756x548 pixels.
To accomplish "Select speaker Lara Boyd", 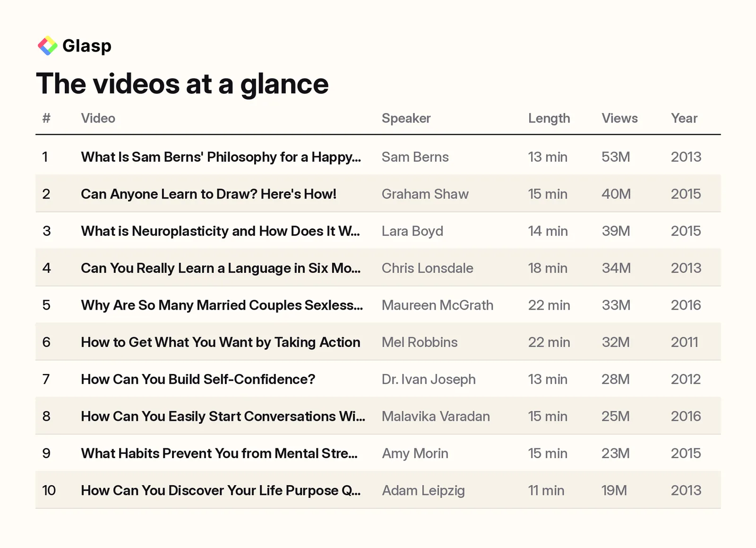I will pos(412,231).
